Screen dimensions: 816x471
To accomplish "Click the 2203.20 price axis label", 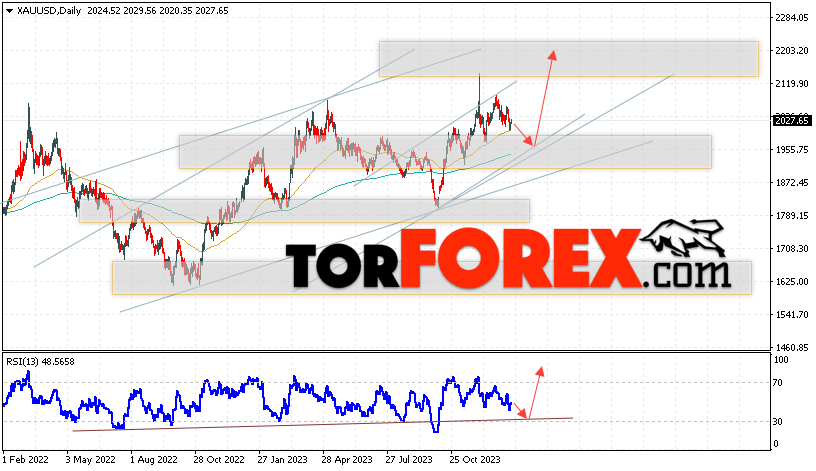I will click(792, 50).
